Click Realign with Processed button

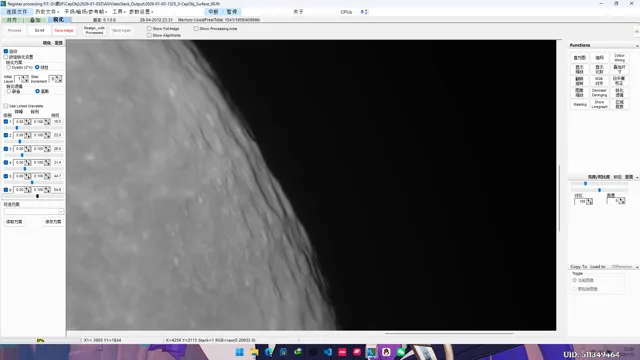(94, 30)
